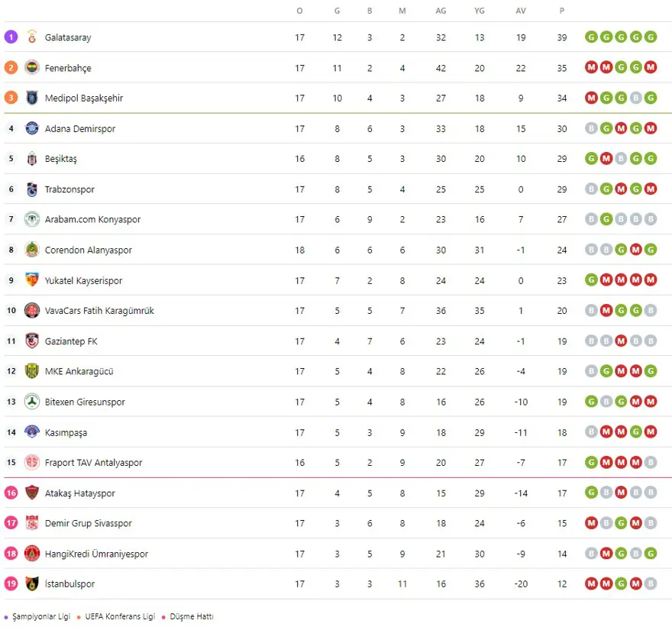
Task: Click the Beşiktaş team crest
Action: (x=32, y=159)
